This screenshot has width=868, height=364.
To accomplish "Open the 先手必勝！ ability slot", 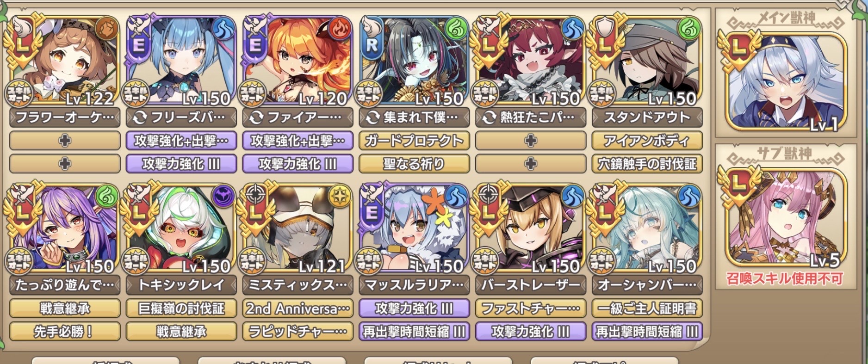I will click(65, 331).
